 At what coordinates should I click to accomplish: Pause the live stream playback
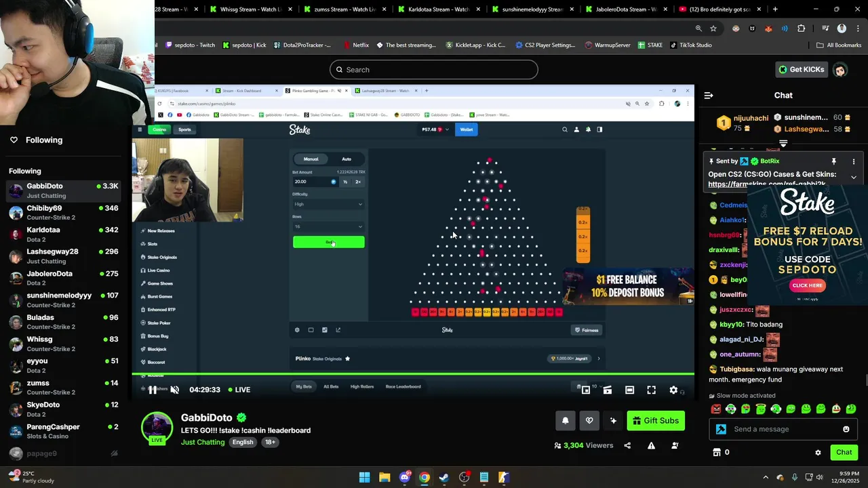click(153, 390)
